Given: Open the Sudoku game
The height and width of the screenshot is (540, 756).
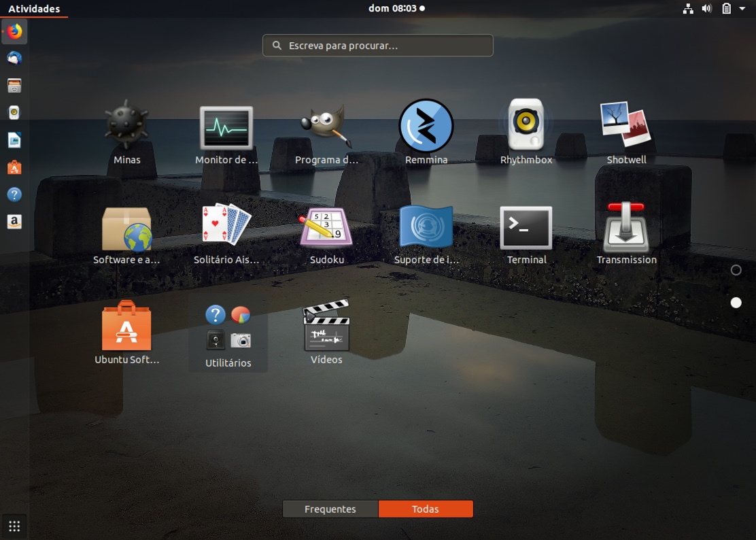Looking at the screenshot, I should point(326,225).
